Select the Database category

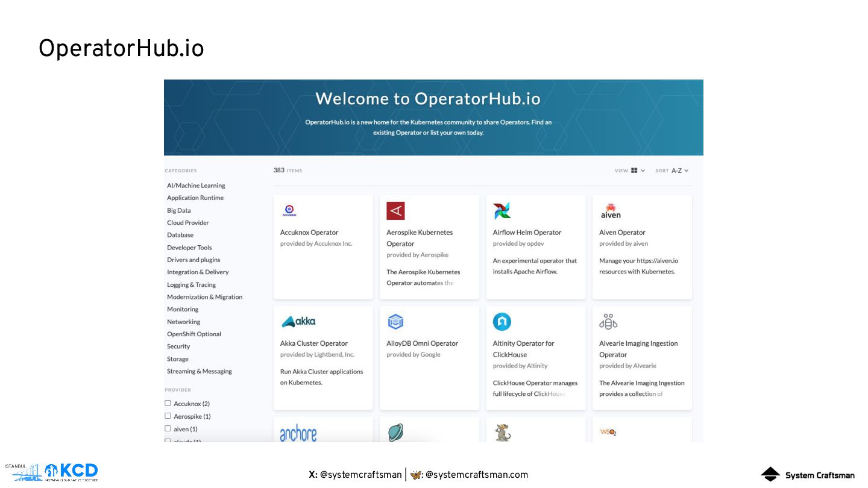pos(180,235)
